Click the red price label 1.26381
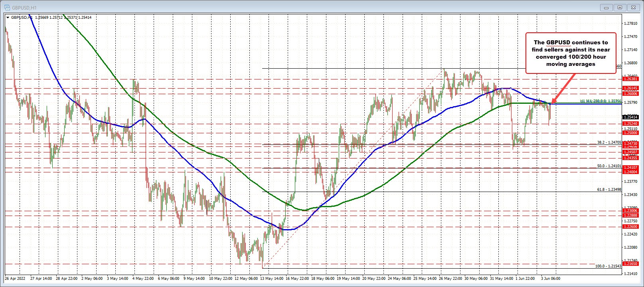 (630, 79)
